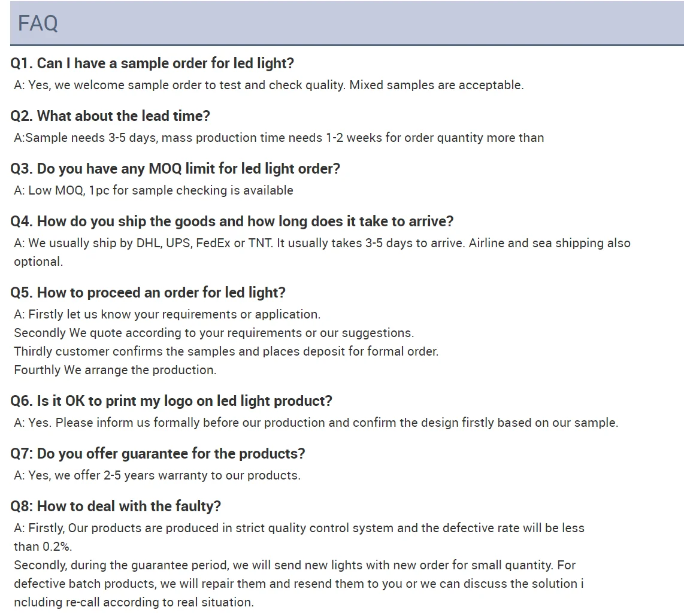Click the 2-5 years warranty answer
The image size is (684, 616).
pos(157,475)
